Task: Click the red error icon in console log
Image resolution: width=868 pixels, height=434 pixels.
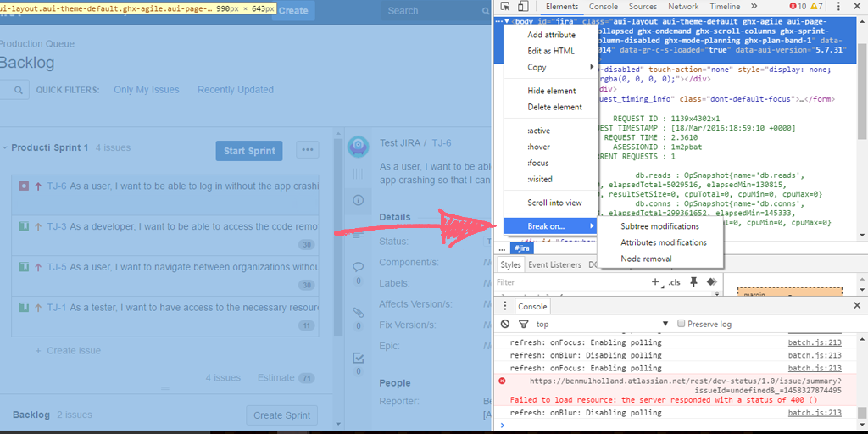Action: tap(502, 381)
